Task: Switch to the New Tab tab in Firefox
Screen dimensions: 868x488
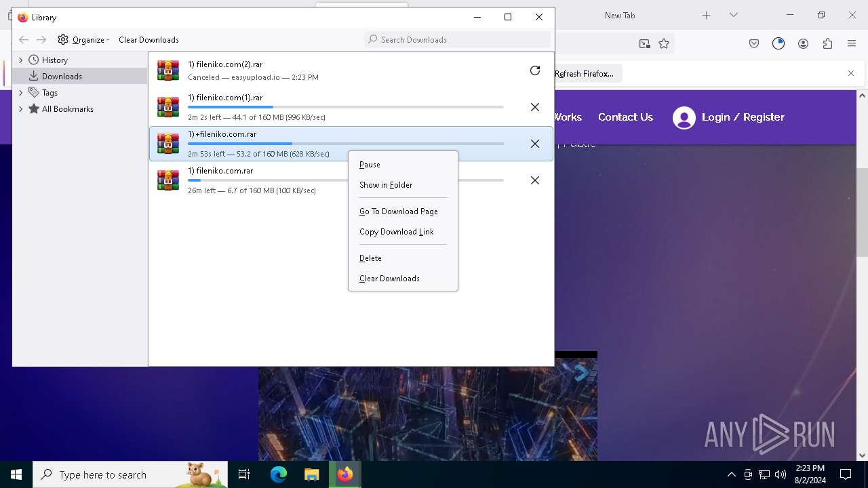Action: [x=620, y=15]
